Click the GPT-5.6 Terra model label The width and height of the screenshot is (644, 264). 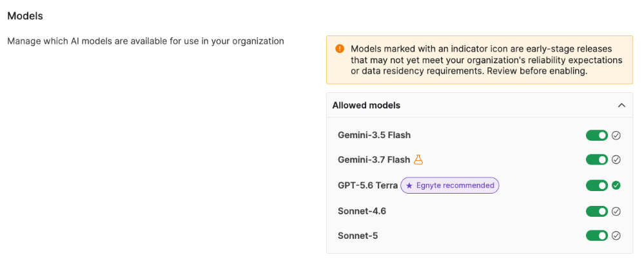(x=367, y=185)
